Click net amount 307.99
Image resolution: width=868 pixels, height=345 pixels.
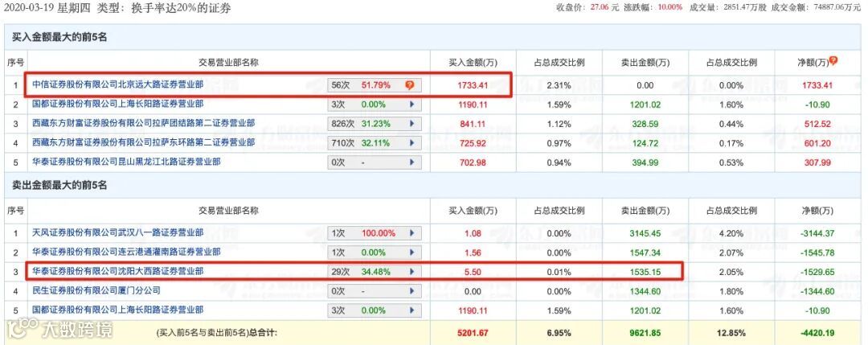(818, 162)
